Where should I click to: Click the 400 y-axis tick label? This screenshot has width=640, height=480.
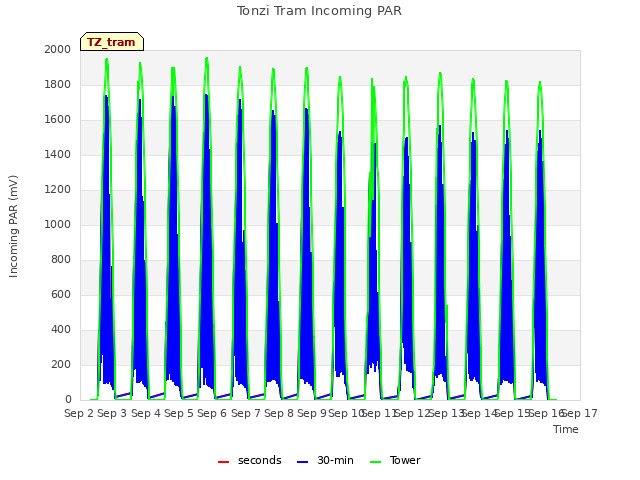61,329
